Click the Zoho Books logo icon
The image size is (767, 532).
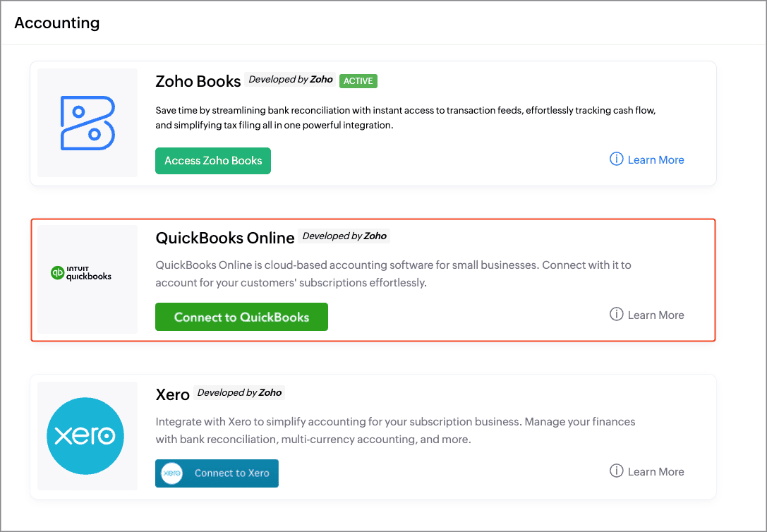click(x=87, y=123)
